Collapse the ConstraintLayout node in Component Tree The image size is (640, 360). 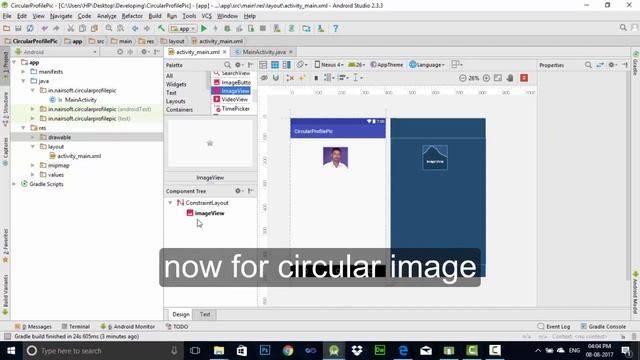pos(170,203)
